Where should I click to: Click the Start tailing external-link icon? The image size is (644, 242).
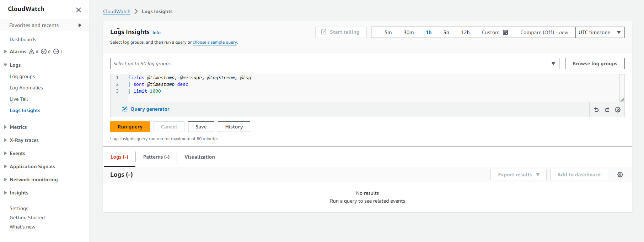pyautogui.click(x=324, y=32)
